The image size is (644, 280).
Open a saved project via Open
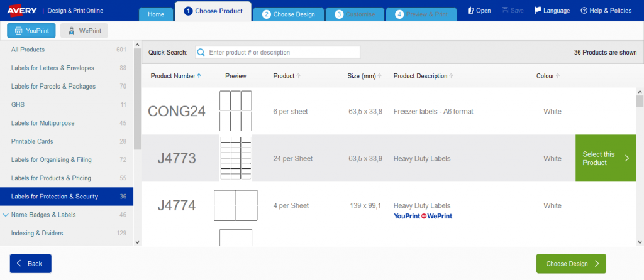(x=479, y=11)
